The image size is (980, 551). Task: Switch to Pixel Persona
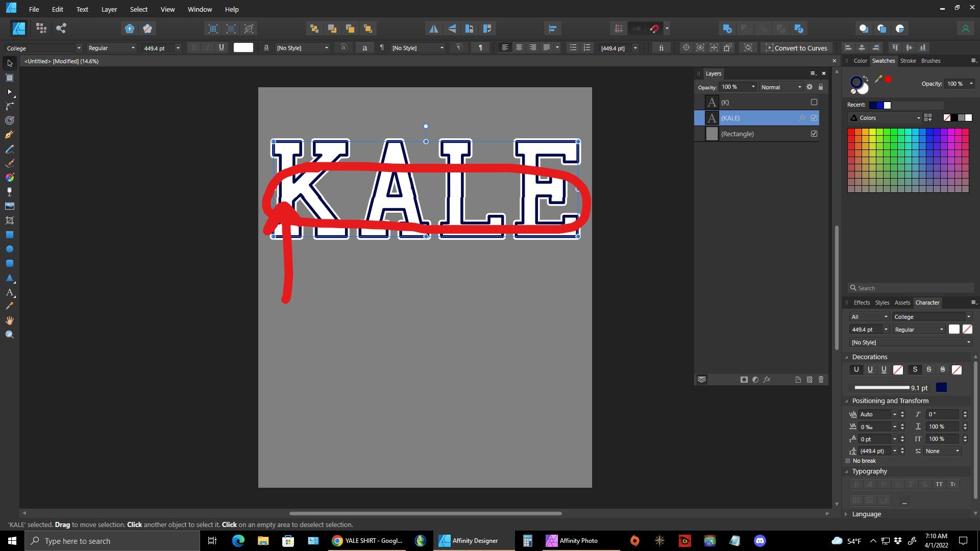pyautogui.click(x=41, y=29)
